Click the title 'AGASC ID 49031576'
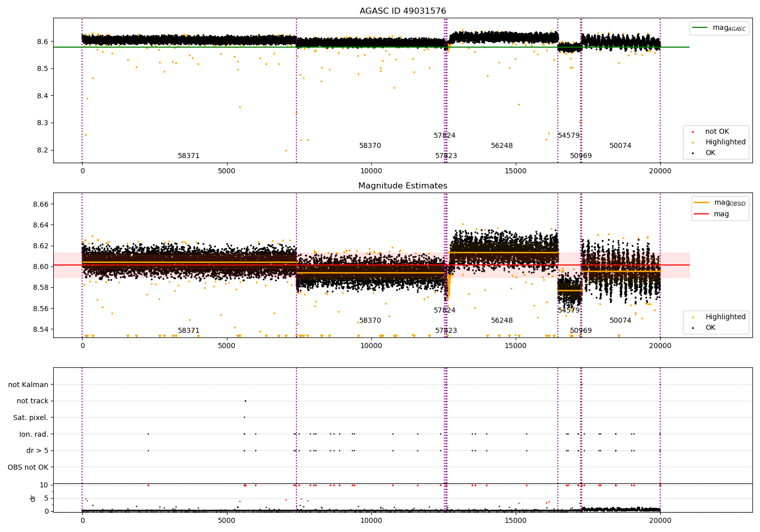This screenshot has height=532, width=760. [x=403, y=11]
